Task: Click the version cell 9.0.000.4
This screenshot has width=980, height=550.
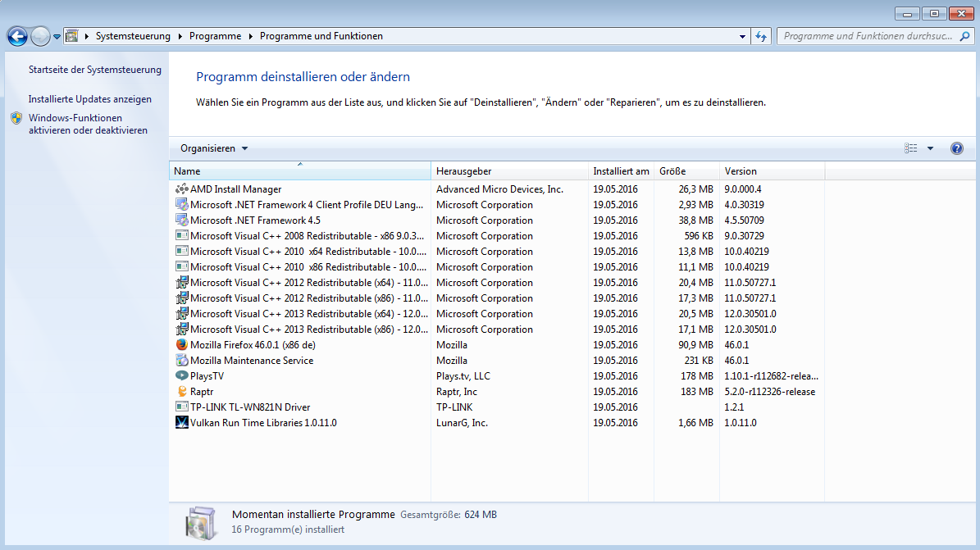Action: tap(743, 189)
